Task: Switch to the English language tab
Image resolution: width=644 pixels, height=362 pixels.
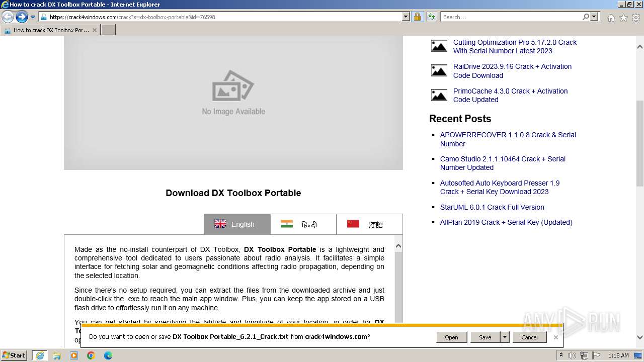Action: coord(237,224)
